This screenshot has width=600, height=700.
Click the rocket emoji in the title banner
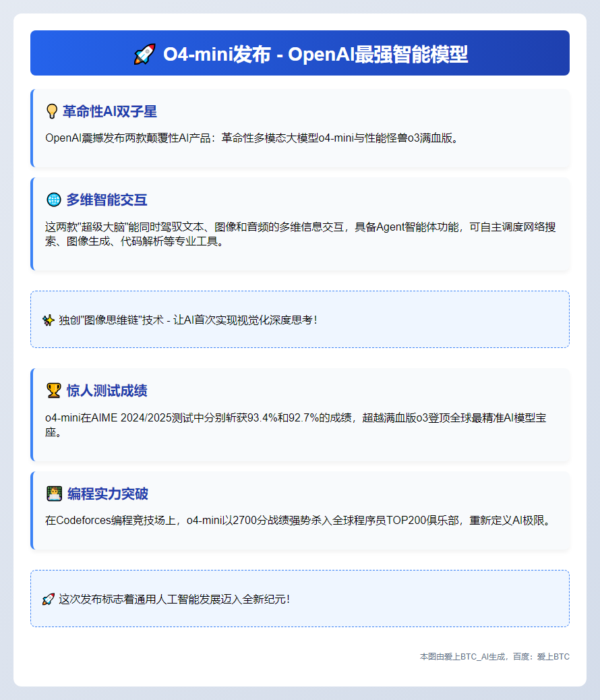[145, 54]
